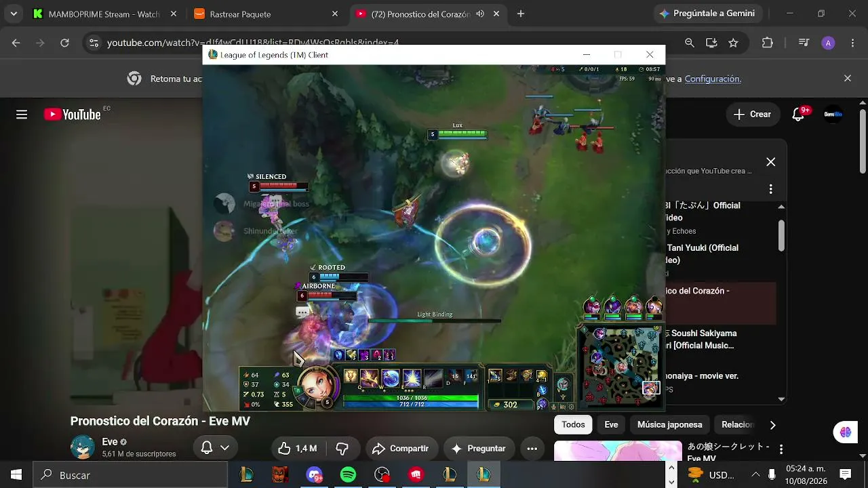The height and width of the screenshot is (488, 868).
Task: Open the Windows Start menu
Action: point(16,475)
